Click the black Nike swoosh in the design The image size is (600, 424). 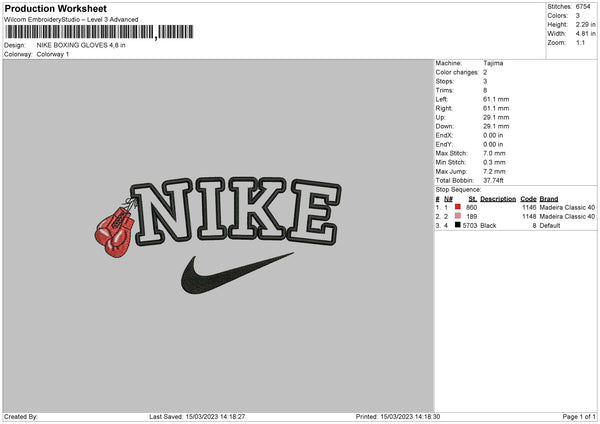[237, 273]
